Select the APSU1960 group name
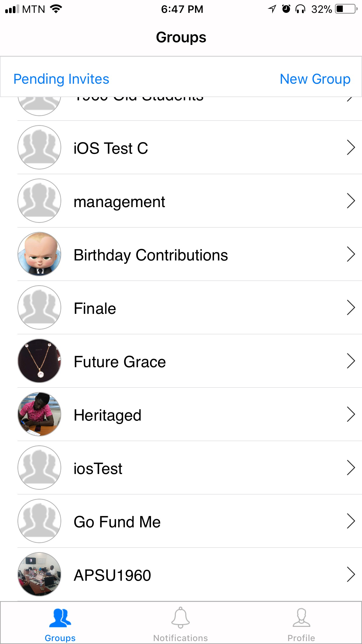Viewport: 362px width, 644px height. pos(112,575)
